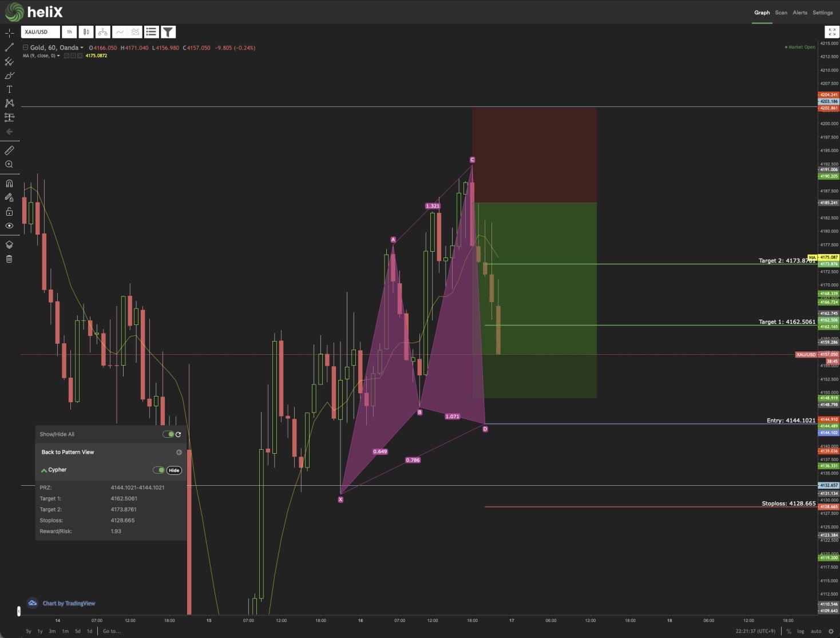The image size is (840, 638).
Task: Click the fullscreen expand icon
Action: pyautogui.click(x=832, y=32)
